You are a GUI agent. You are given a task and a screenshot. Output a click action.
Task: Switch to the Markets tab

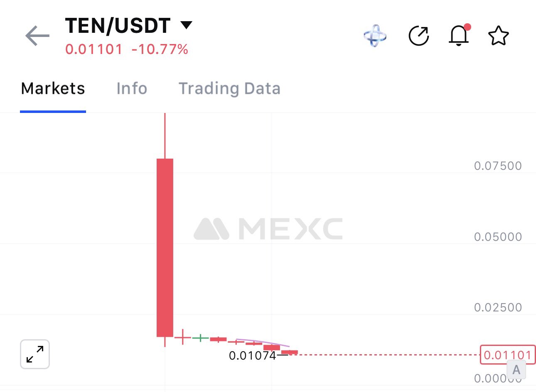click(x=53, y=88)
